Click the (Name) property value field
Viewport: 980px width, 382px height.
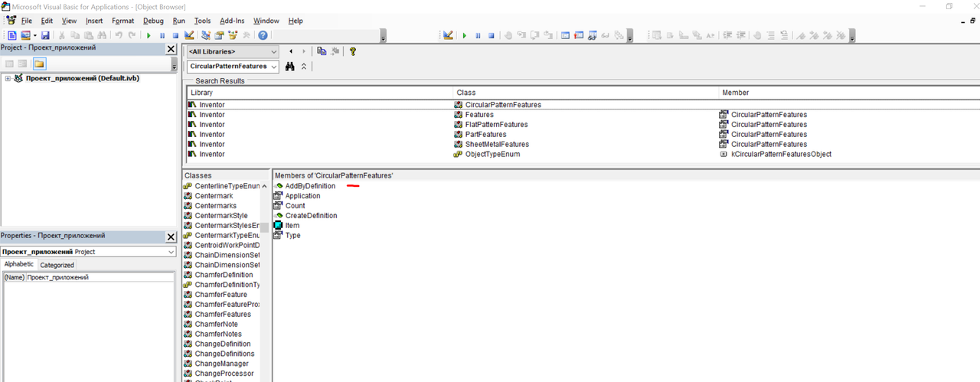point(100,277)
